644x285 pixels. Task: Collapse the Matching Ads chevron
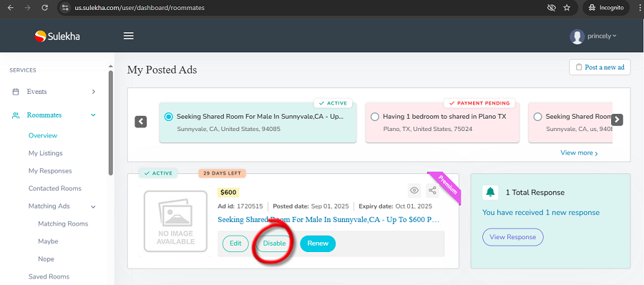93,206
